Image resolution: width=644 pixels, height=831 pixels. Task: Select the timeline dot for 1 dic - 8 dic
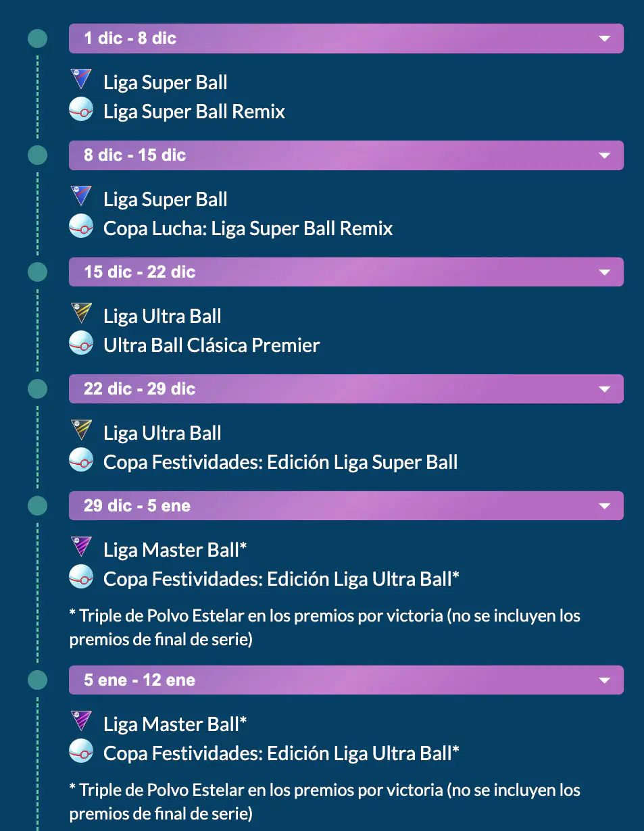coord(38,39)
